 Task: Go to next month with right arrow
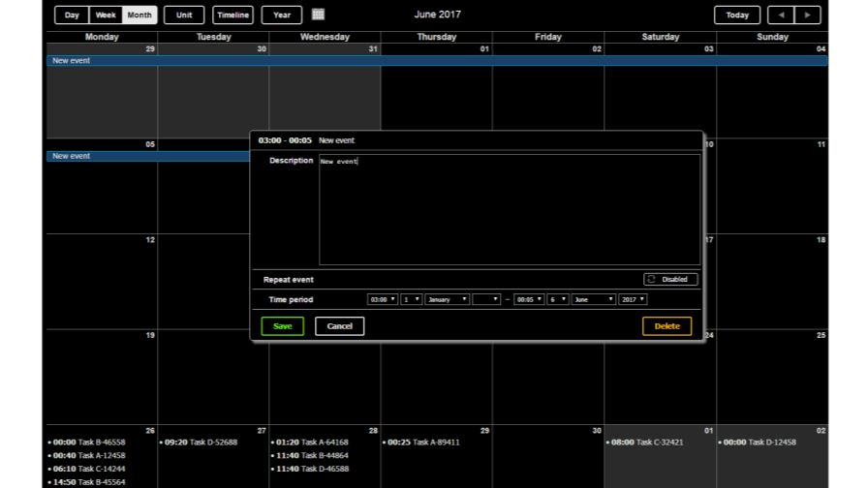tap(807, 15)
